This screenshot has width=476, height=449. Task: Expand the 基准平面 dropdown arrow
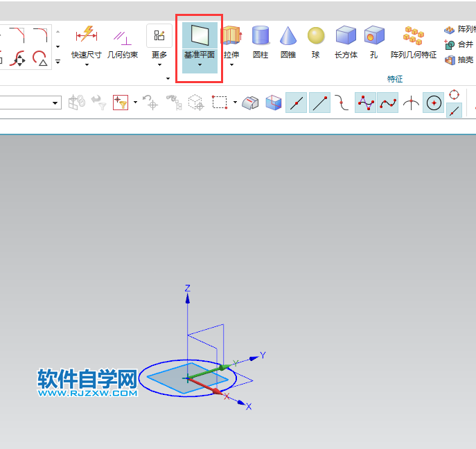click(200, 64)
